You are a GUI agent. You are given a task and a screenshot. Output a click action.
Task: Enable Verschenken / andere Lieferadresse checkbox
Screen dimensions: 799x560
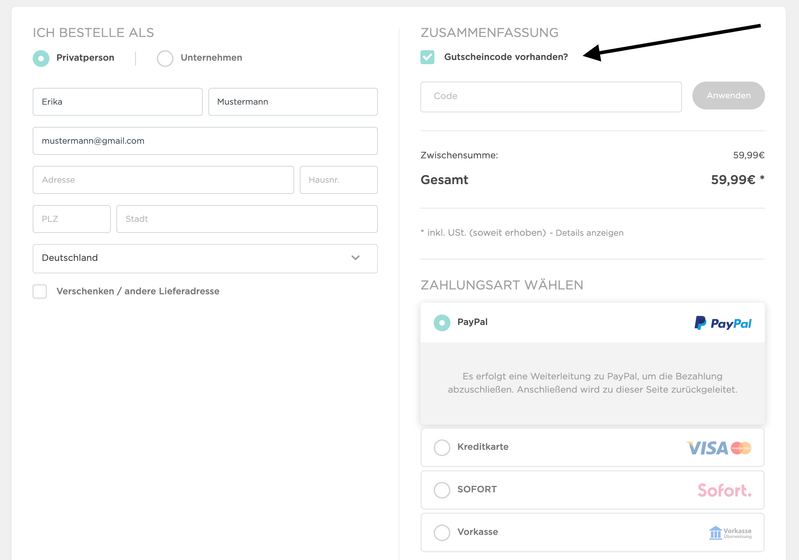tap(40, 291)
